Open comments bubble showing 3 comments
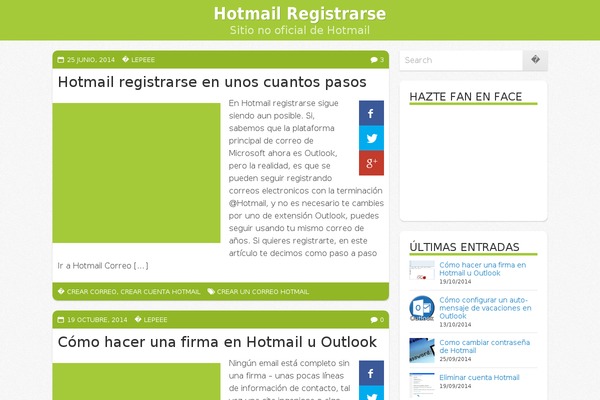 click(x=377, y=60)
